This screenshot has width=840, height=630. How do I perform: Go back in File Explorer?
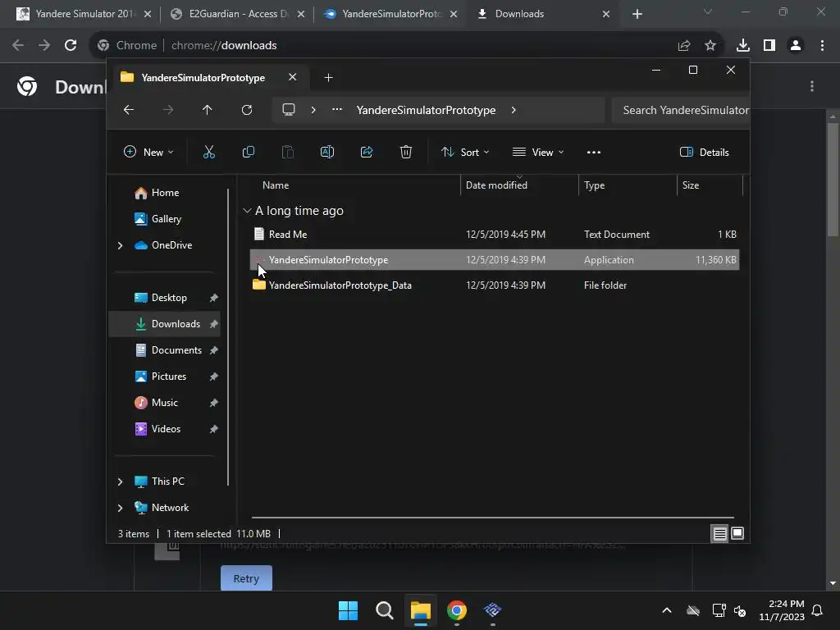pyautogui.click(x=129, y=110)
